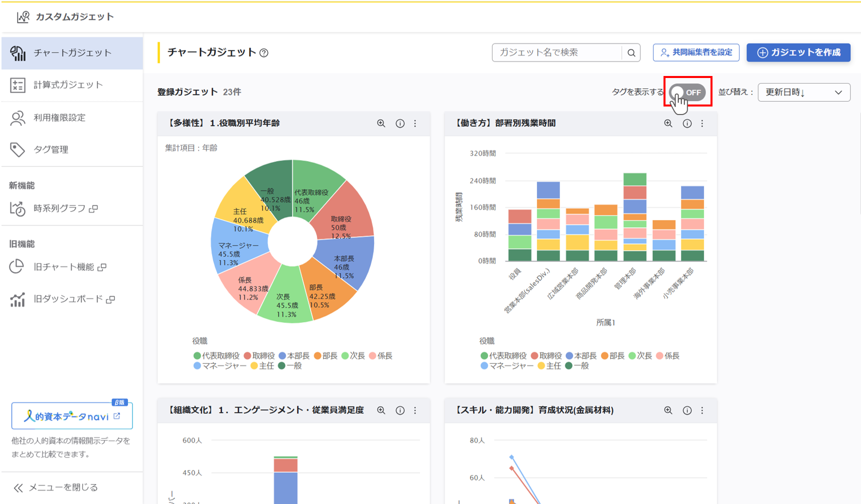Click 共同編集者を設定 button

696,52
